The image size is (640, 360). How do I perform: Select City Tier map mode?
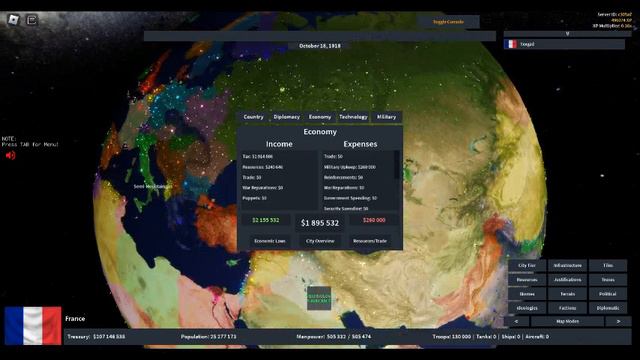(527, 265)
